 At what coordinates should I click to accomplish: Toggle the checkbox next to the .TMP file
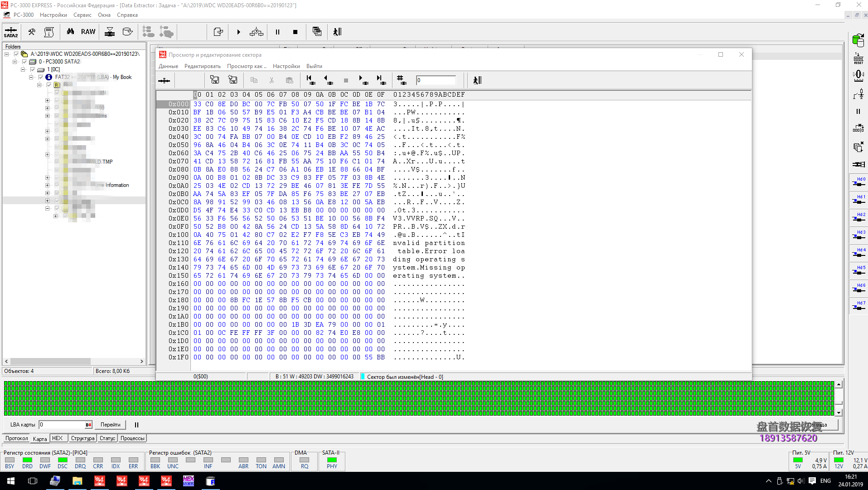pyautogui.click(x=57, y=162)
